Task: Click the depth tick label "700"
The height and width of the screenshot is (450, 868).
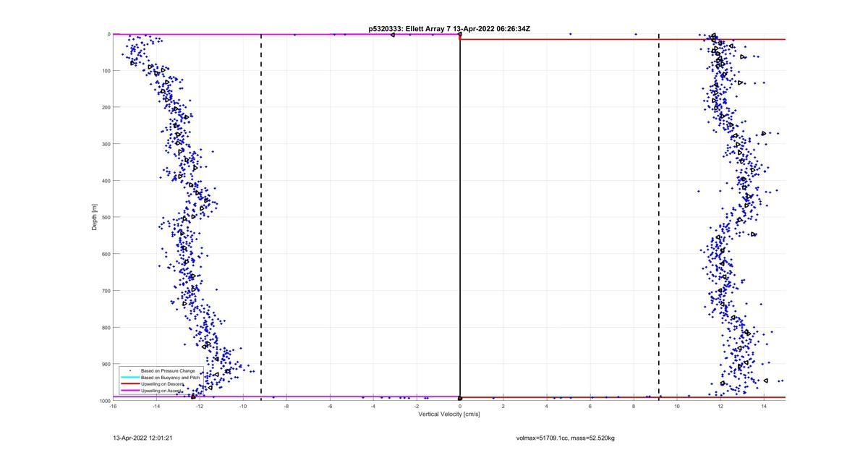Action: [106, 291]
